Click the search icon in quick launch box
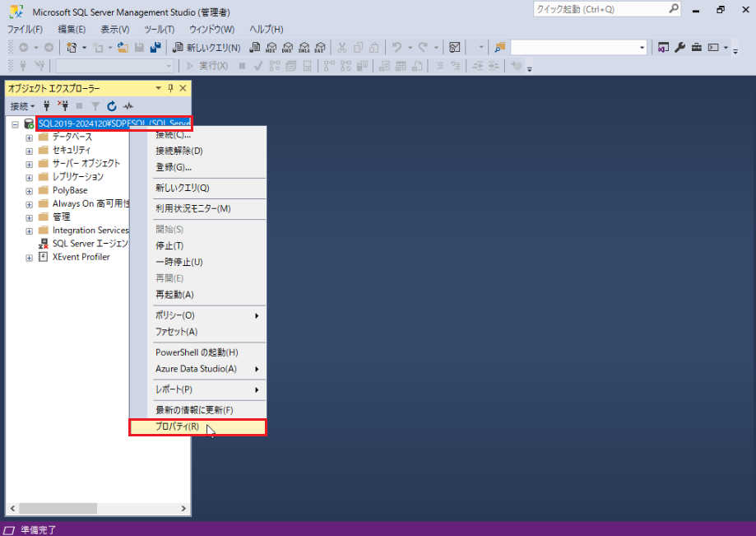The width and height of the screenshot is (756, 536). pos(674,9)
